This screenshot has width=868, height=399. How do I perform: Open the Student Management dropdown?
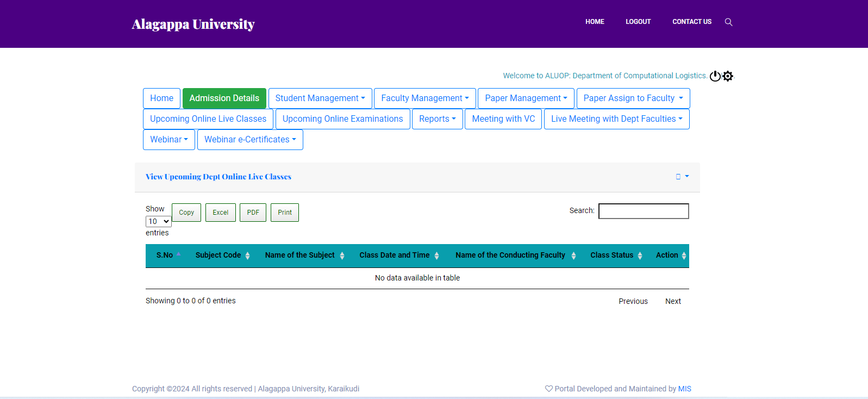tap(320, 98)
